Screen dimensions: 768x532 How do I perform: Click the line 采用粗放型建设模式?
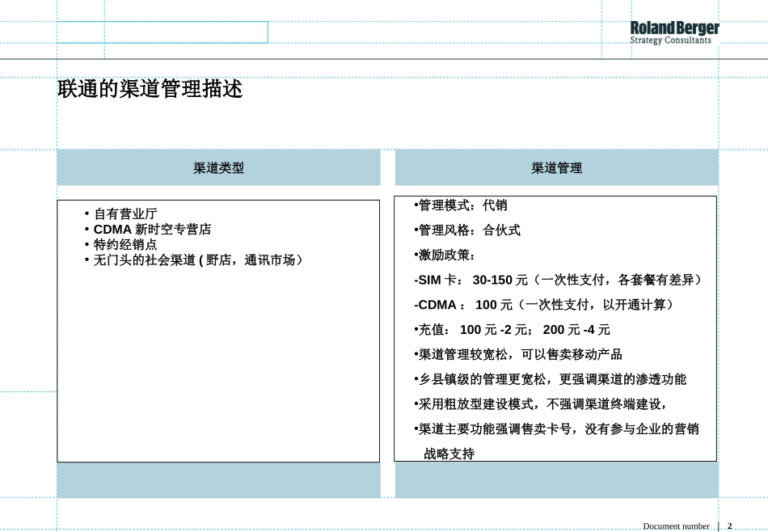[541, 404]
